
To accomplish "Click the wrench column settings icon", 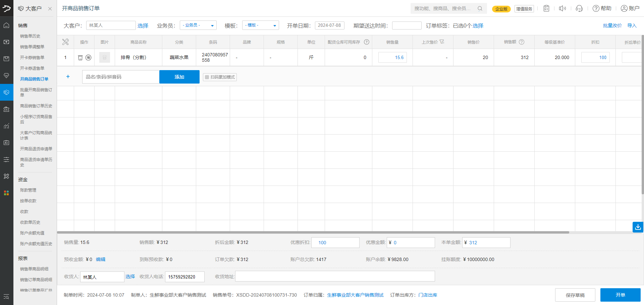I will click(x=65, y=42).
